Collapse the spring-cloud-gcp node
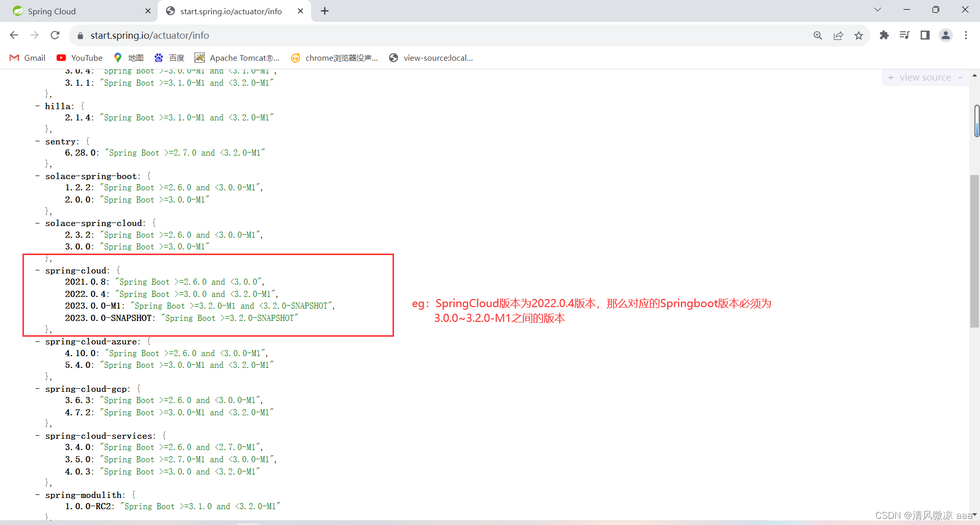The width and height of the screenshot is (980, 525). 37,389
